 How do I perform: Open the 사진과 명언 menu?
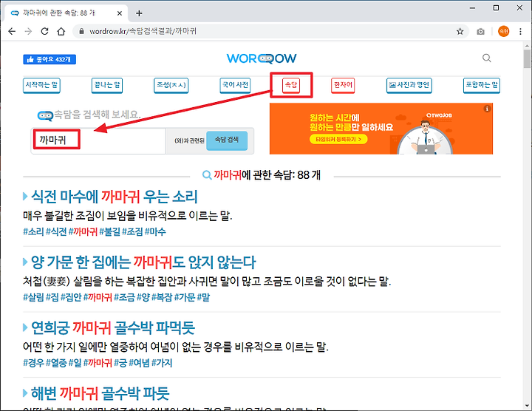[409, 85]
